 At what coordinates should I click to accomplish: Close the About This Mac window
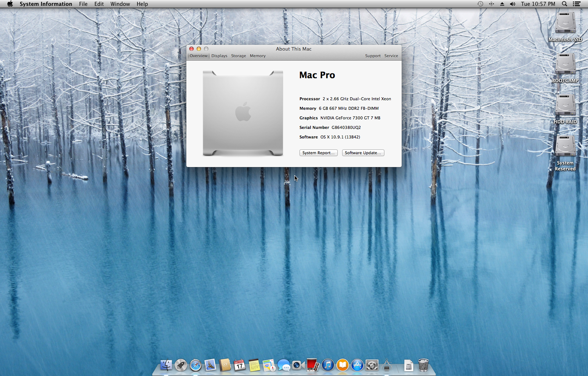click(x=191, y=49)
